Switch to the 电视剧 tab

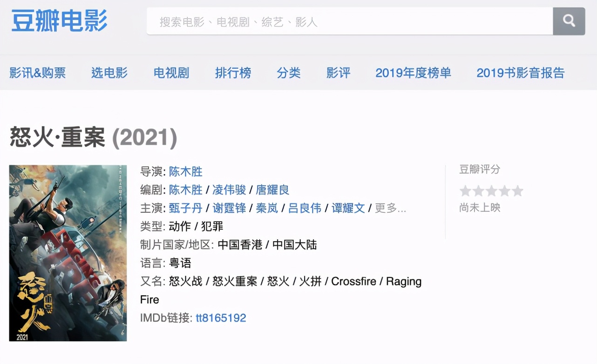point(171,73)
